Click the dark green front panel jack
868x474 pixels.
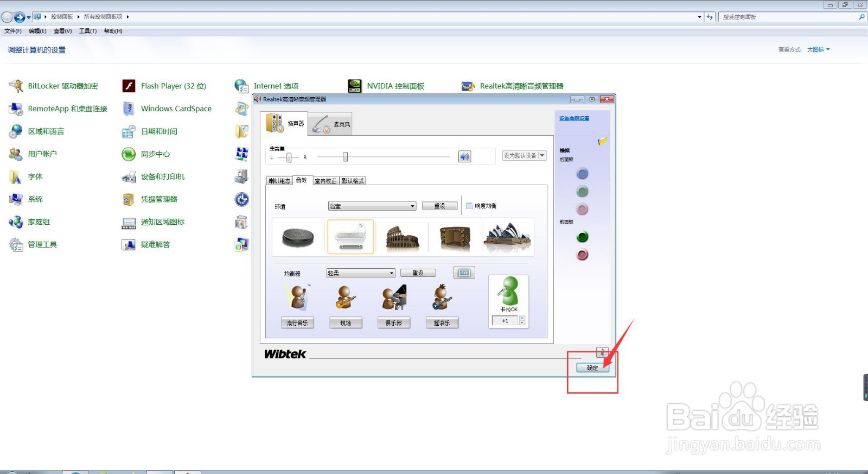coord(582,237)
